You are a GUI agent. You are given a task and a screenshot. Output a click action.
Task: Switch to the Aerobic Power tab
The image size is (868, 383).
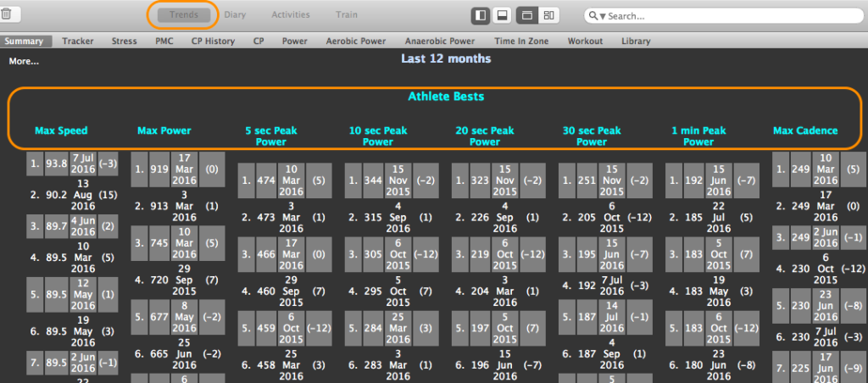355,41
